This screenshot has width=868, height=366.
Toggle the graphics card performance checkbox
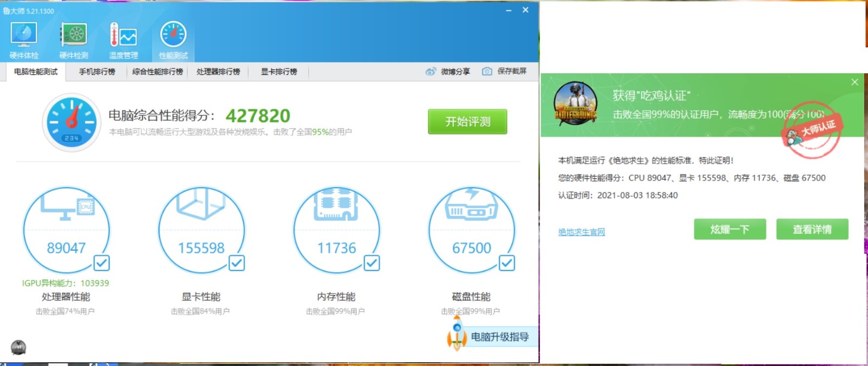237,263
